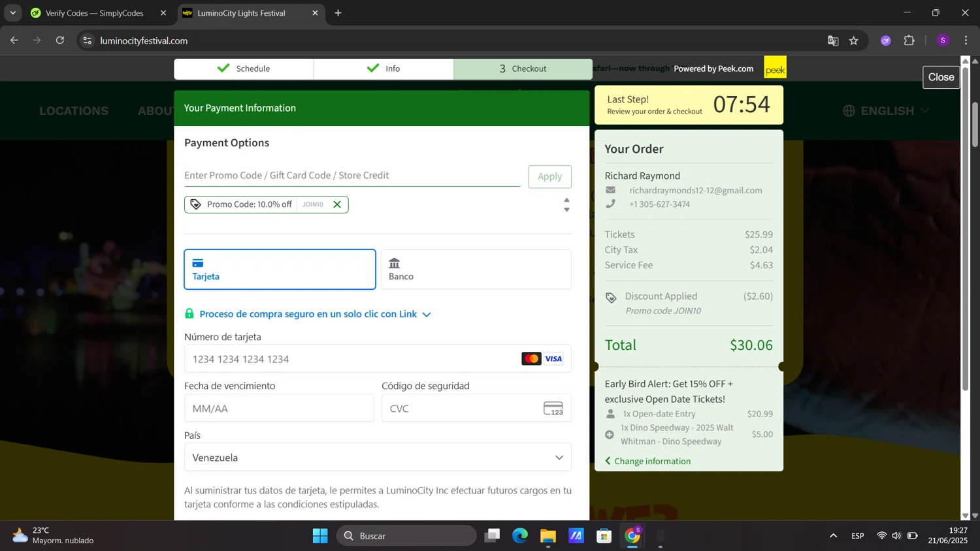Screen dimensions: 980x551
Task: Reload the page with the refresh icon
Action: click(x=60, y=40)
